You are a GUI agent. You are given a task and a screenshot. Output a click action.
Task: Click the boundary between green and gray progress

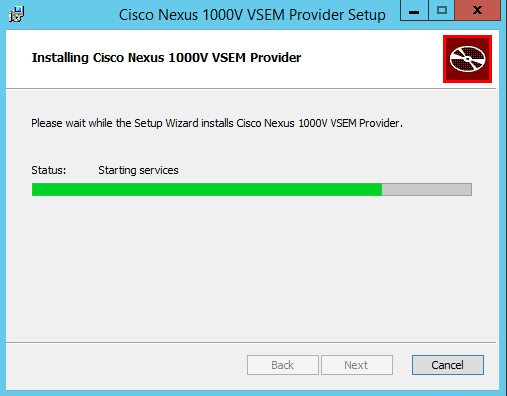tap(382, 189)
